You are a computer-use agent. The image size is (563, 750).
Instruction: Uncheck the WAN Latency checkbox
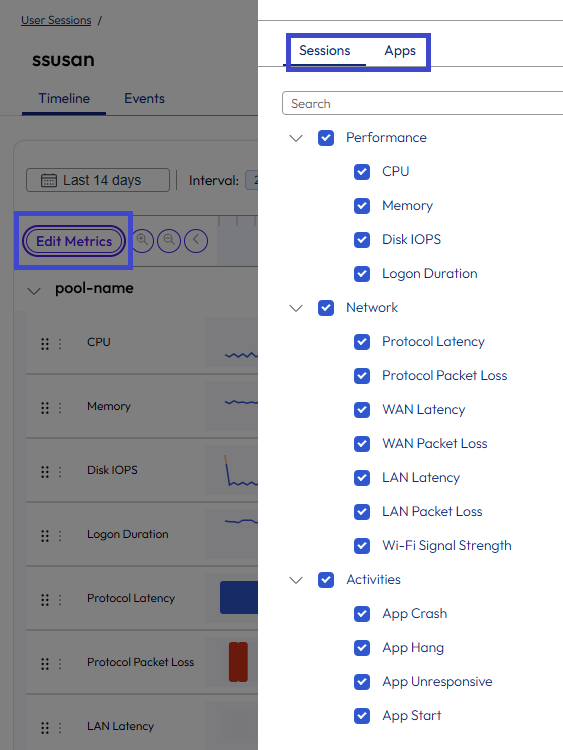pos(362,410)
